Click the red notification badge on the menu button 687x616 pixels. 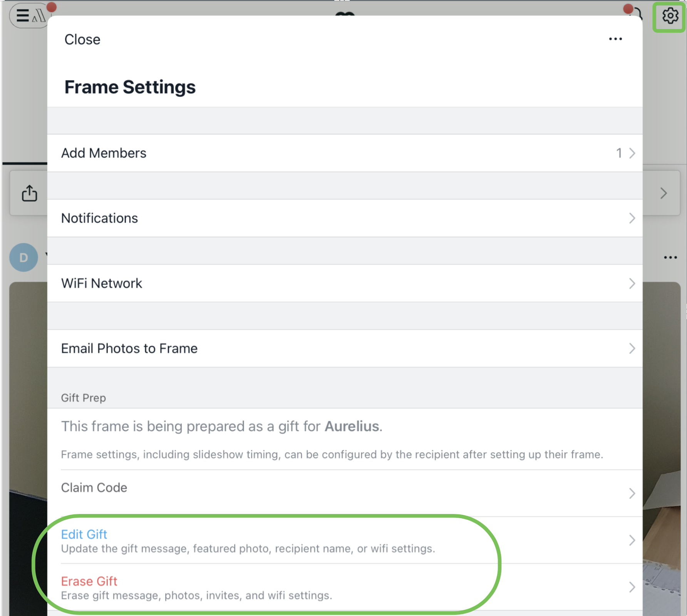[51, 7]
